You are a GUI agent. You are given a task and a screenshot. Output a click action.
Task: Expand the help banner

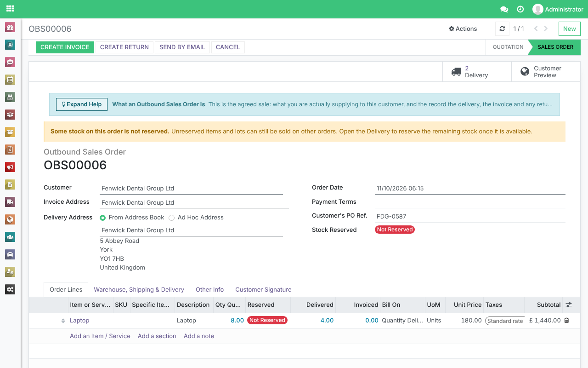pos(82,104)
